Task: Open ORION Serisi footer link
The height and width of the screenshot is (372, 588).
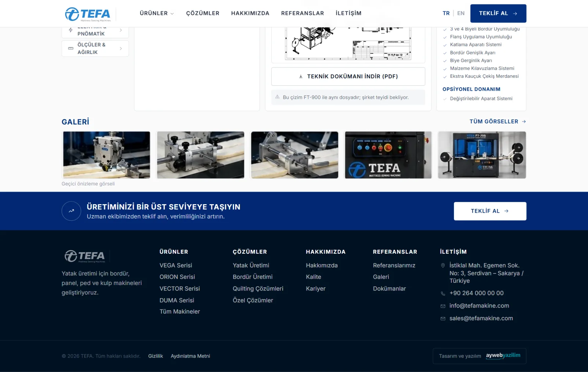Action: pyautogui.click(x=177, y=277)
